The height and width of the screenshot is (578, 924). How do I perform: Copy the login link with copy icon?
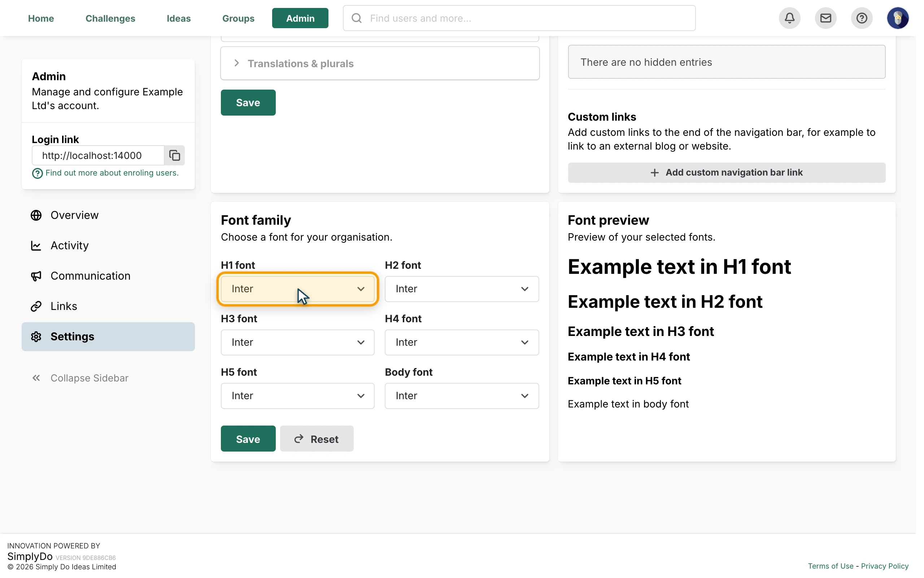point(174,155)
